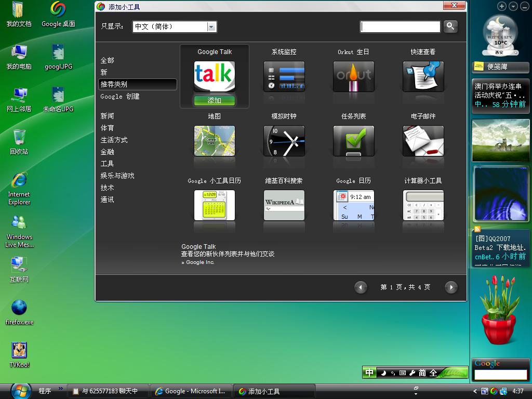This screenshot has height=399, width=532.
Task: Select the 计算器小工具 calculator gadget
Action: 423,205
